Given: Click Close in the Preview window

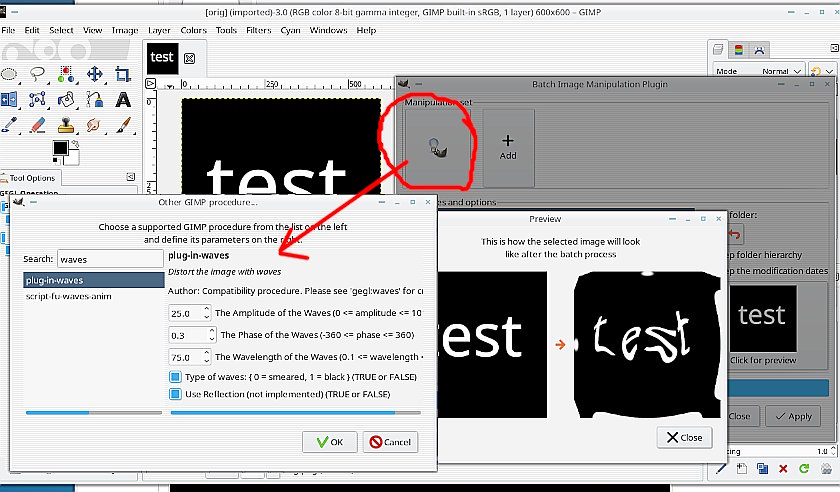Looking at the screenshot, I should (684, 437).
